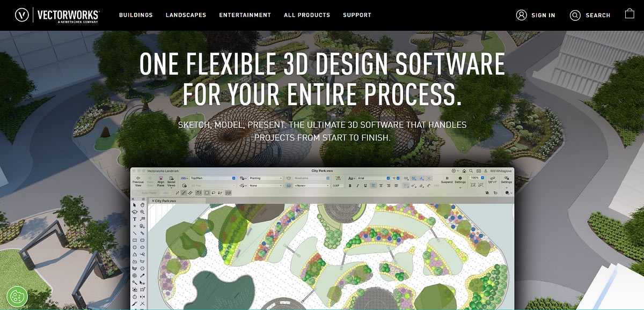Open the cookie preferences badge
Viewport: 644px width, 310px height.
(x=17, y=297)
